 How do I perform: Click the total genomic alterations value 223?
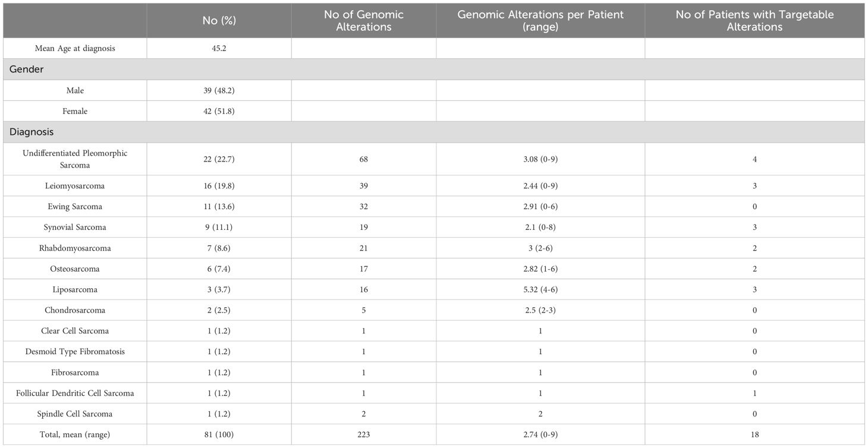point(363,435)
